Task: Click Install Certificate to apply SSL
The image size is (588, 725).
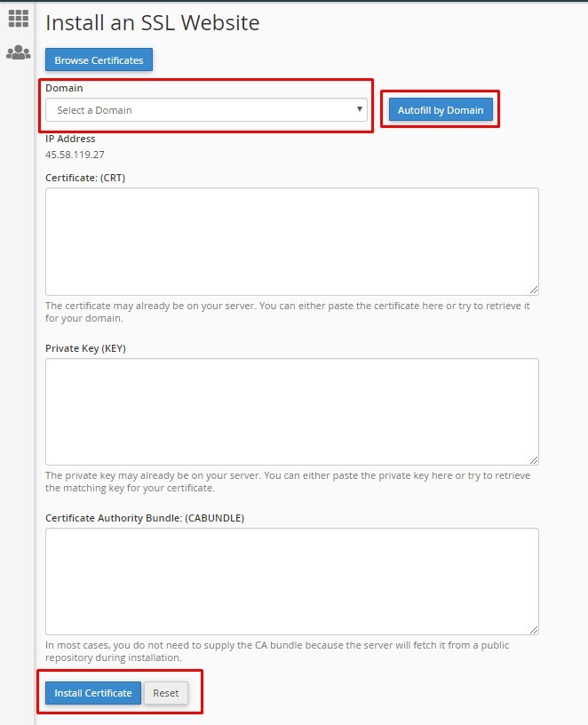Action: [91, 693]
